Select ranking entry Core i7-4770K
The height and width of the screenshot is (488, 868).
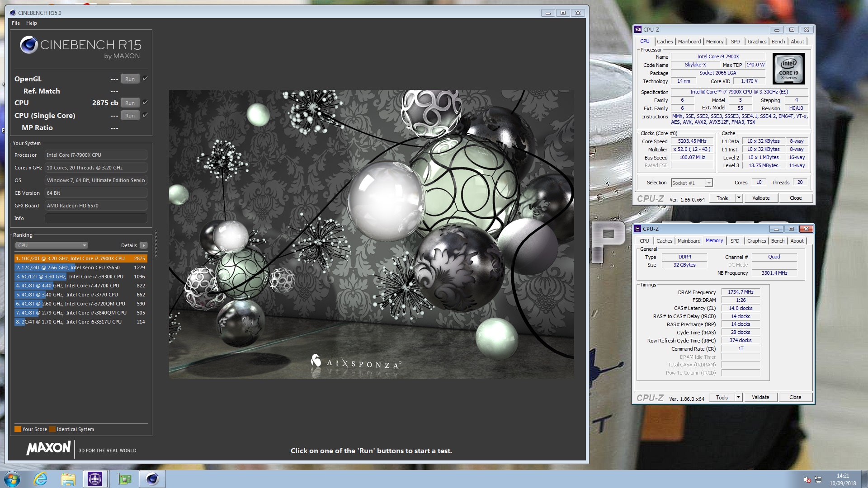80,286
